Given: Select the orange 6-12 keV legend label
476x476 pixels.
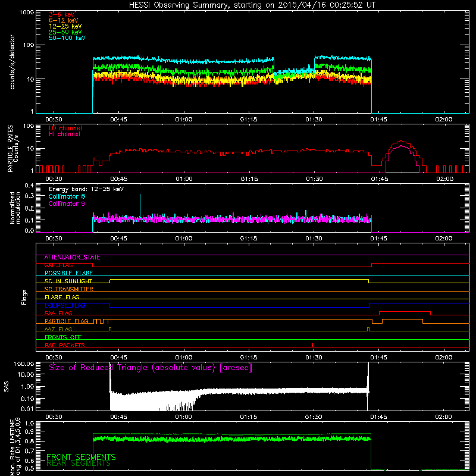Looking at the screenshot, I should (x=64, y=20).
